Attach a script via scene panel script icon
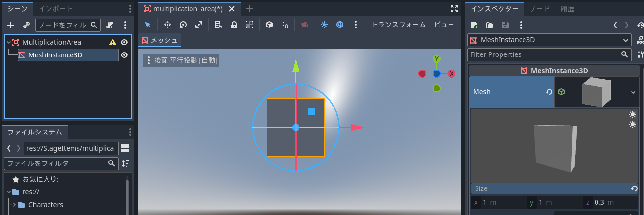 tap(110, 25)
